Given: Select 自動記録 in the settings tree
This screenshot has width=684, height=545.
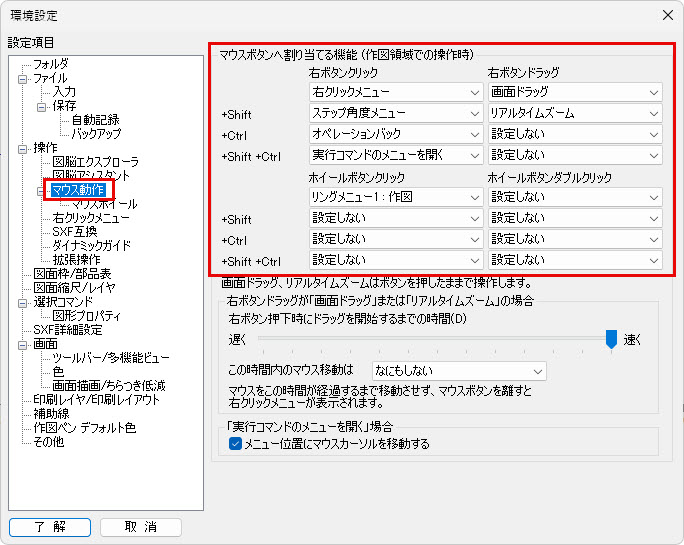Looking at the screenshot, I should [96, 120].
